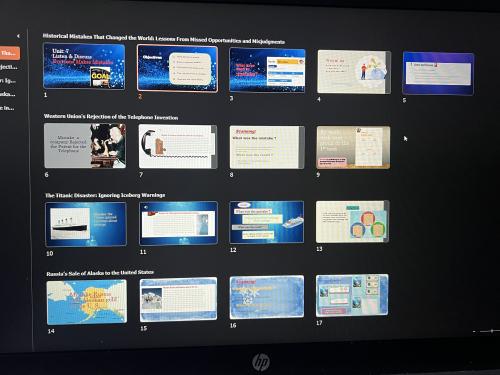500x375 pixels.
Task: Click the 'Russia's Sale of Alaska to the United States' heading
Action: 100,273
